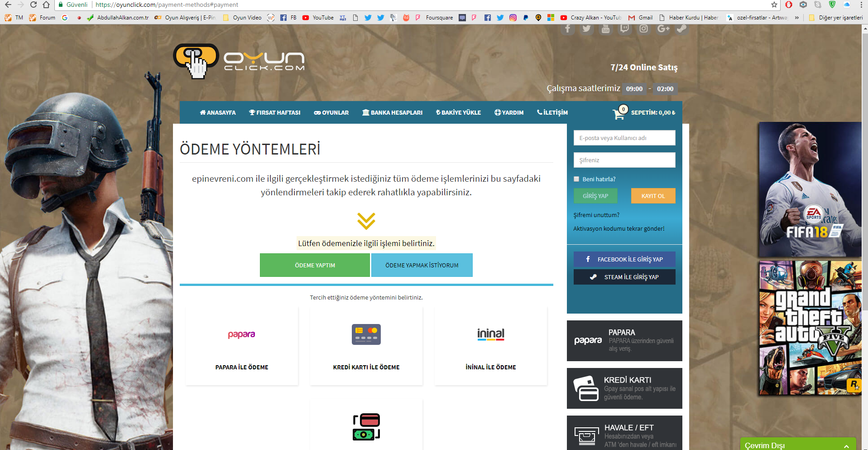Click STEAM İLE GİRİŞ YAP button
The width and height of the screenshot is (868, 450).
point(624,277)
